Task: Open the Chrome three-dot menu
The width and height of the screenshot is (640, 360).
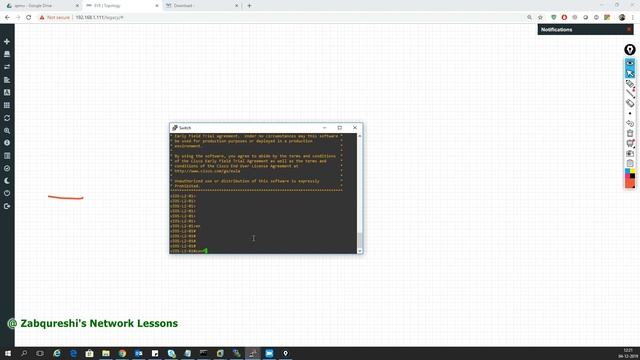Action: (x=633, y=18)
